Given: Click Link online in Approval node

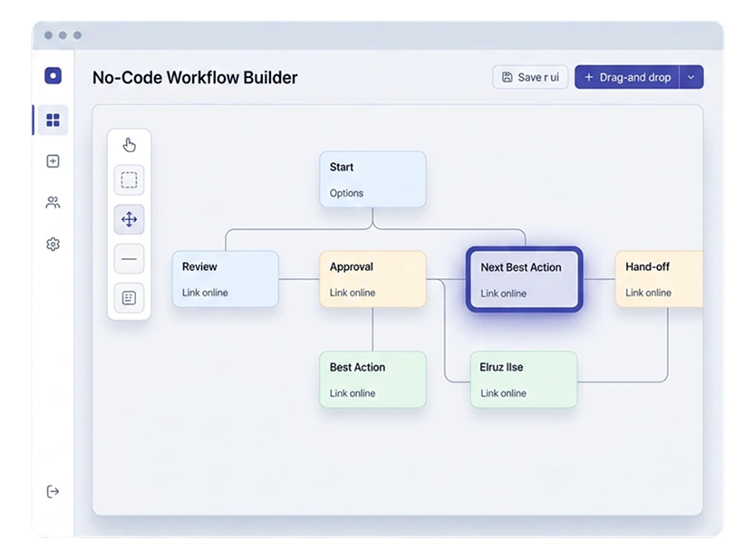Looking at the screenshot, I should click(x=353, y=293).
